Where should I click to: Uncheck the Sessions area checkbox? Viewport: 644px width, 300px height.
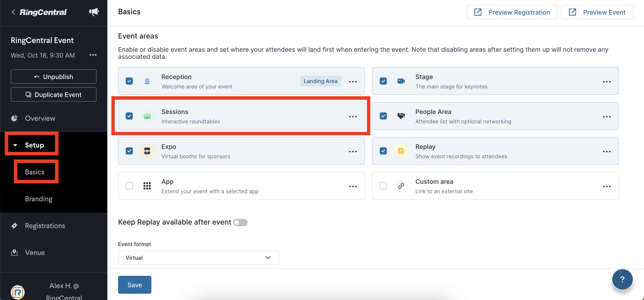pos(129,116)
